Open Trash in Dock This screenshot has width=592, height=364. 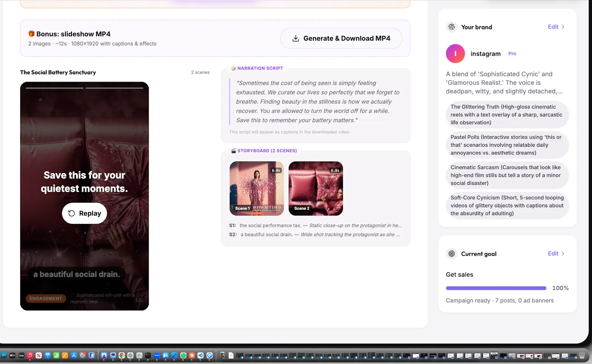tap(582, 356)
